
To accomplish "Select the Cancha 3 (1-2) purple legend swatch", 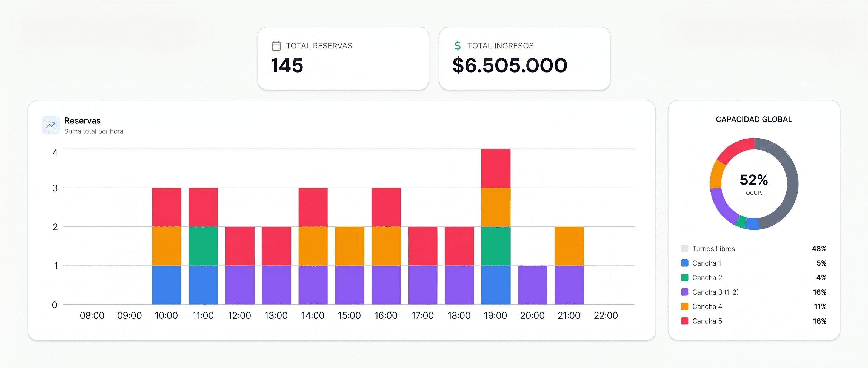I will point(685,292).
